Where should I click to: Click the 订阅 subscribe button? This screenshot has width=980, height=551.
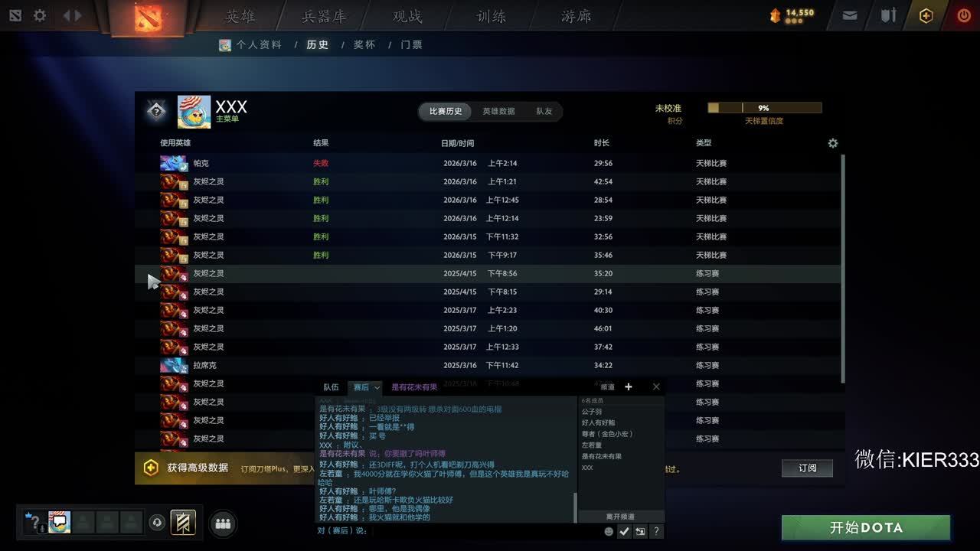(x=807, y=468)
